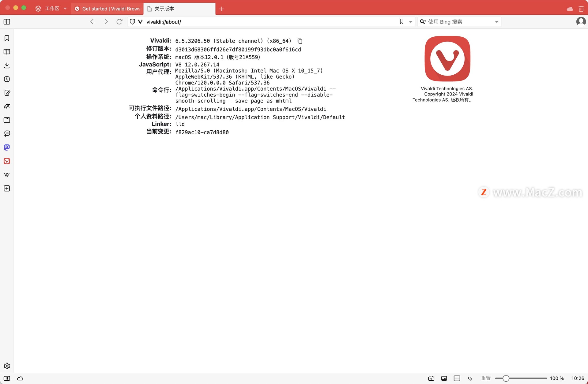Open the closed tabs trash icon
The image size is (588, 384).
pos(581,9)
